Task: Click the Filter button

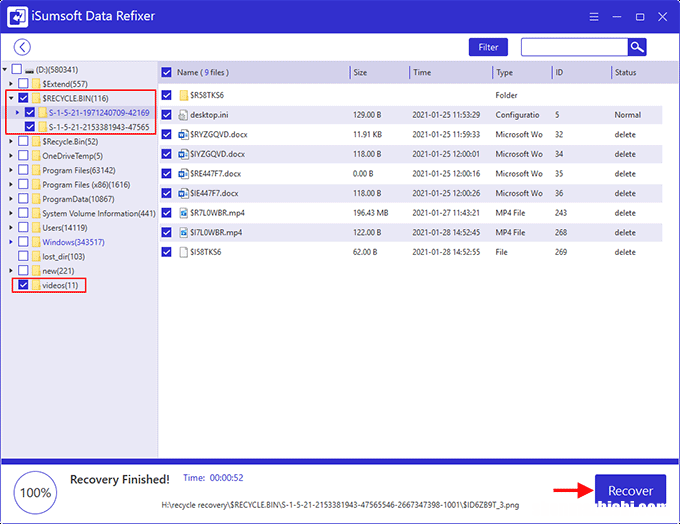Action: coord(488,47)
